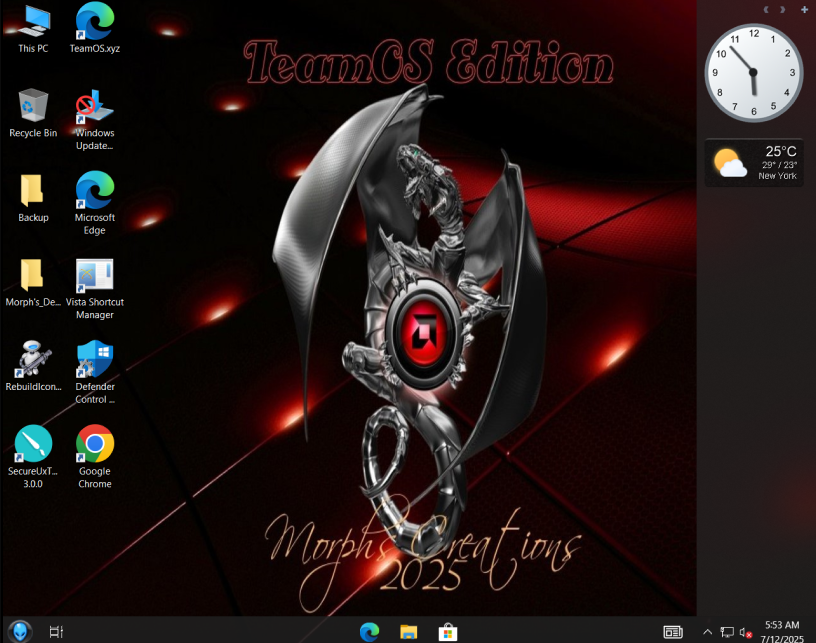Viewport: 816px width, 643px height.
Task: Select the Google Chrome desktop shortcut
Action: tap(95, 457)
